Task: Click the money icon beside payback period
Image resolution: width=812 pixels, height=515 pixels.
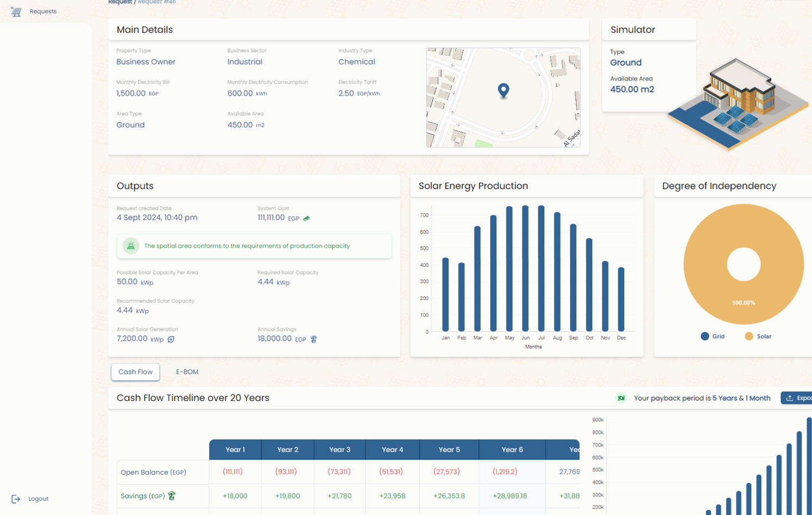Action: click(x=621, y=398)
